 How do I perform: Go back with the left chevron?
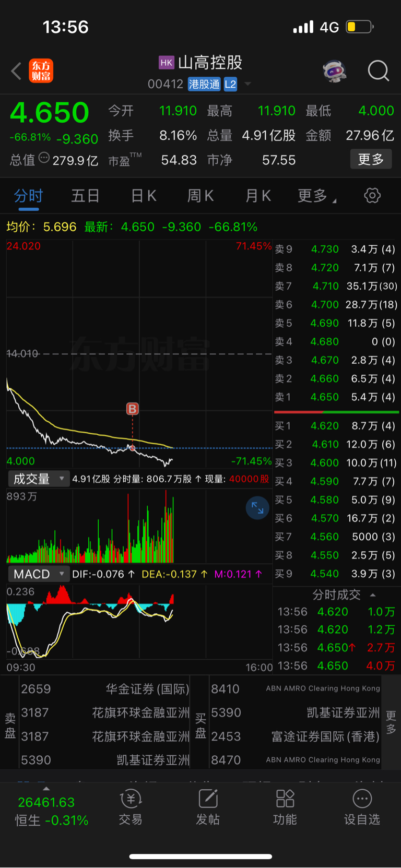[16, 71]
